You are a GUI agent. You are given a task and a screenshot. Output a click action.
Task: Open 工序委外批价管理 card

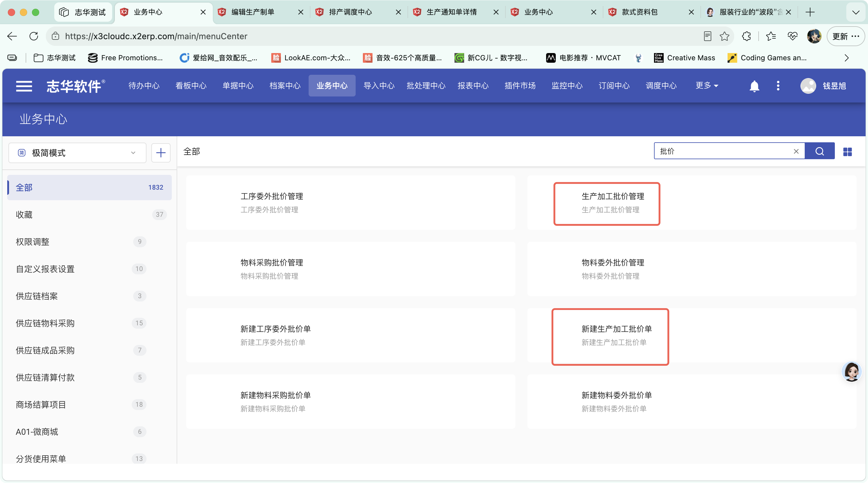(351, 203)
